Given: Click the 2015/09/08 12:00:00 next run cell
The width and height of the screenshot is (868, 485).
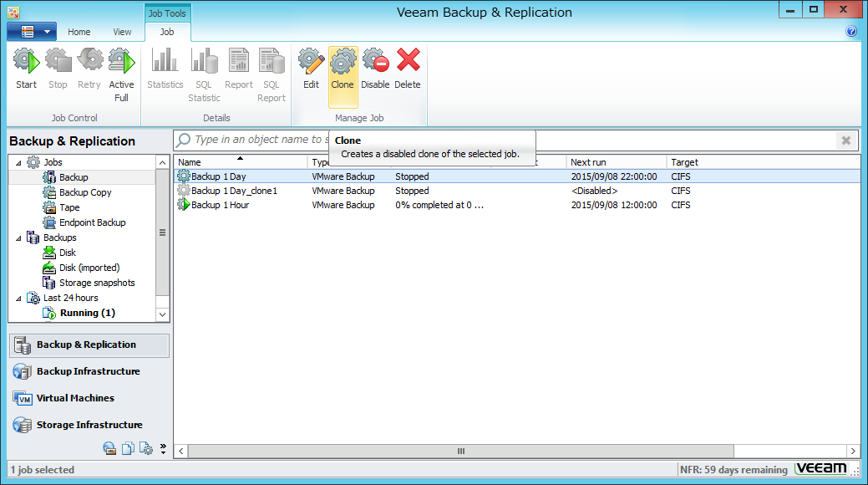Looking at the screenshot, I should [614, 205].
